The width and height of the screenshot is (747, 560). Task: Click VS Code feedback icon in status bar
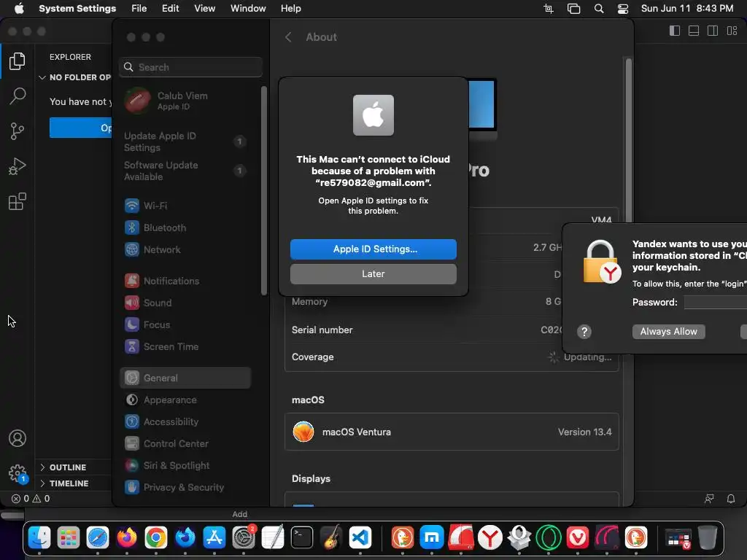pos(709,499)
